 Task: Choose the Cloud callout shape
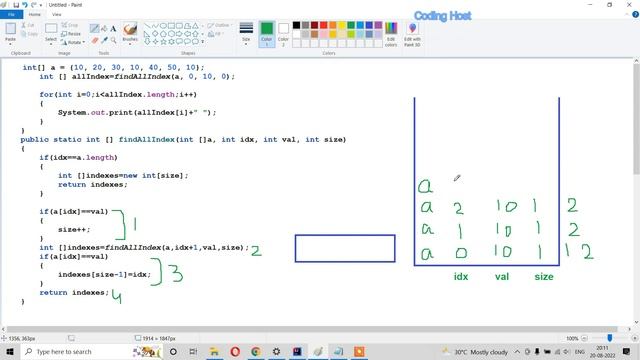coord(196,42)
